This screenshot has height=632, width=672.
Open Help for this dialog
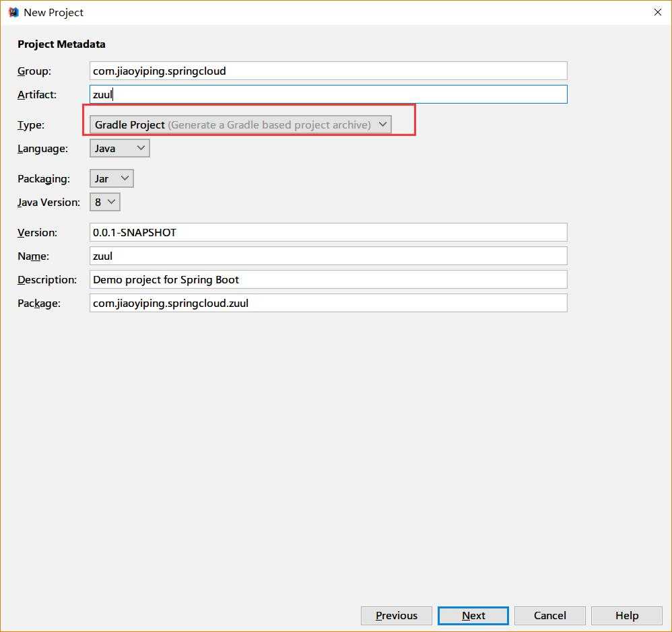627,616
